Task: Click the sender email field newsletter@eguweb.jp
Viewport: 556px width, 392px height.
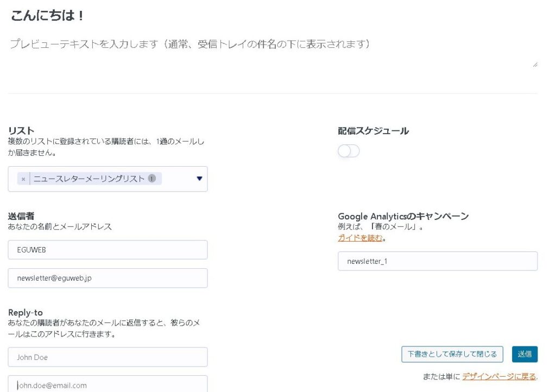Action: coord(108,278)
